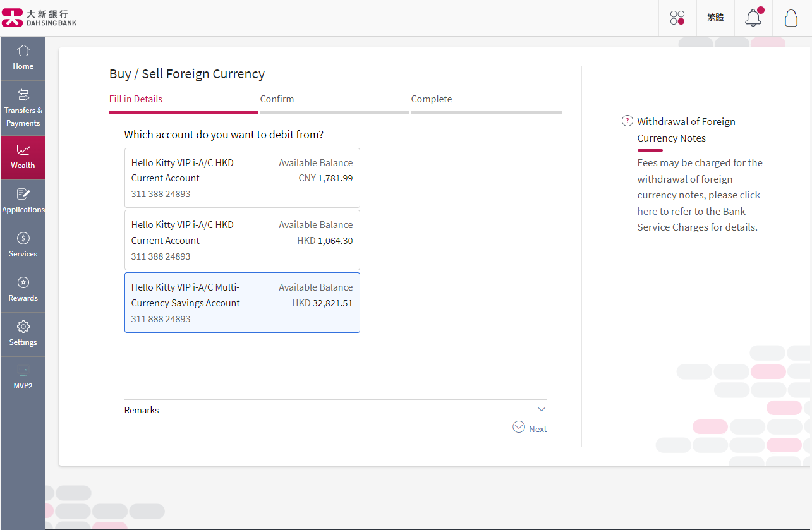Open the Services sidebar section

point(23,246)
